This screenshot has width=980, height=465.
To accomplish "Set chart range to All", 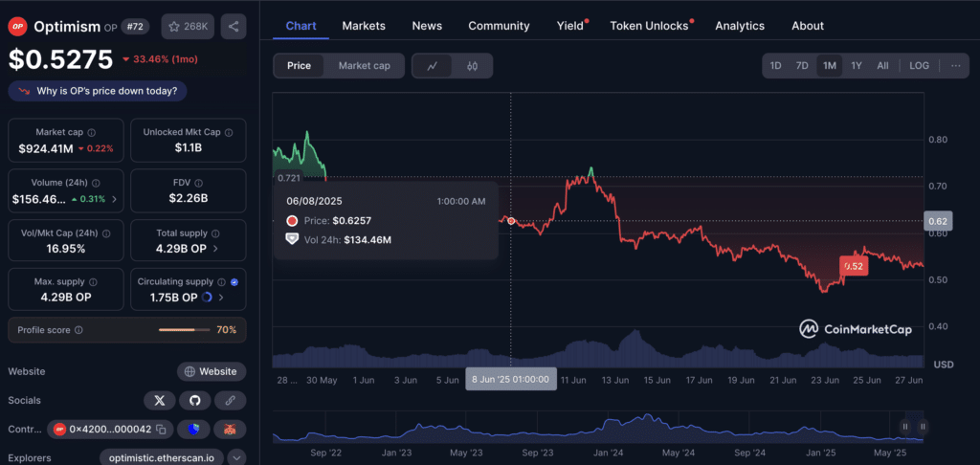I will pos(882,66).
